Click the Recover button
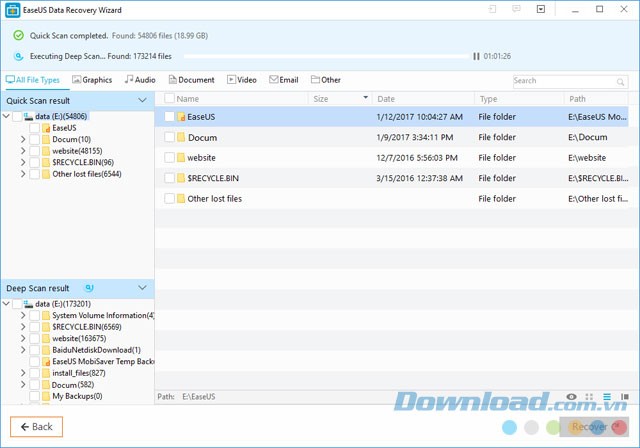The height and width of the screenshot is (448, 640). tap(593, 427)
